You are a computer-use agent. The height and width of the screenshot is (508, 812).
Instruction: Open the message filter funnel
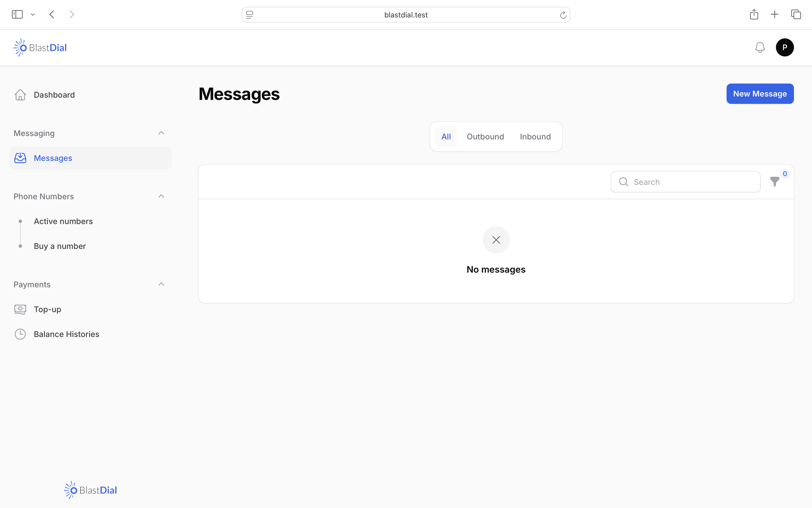tap(775, 182)
